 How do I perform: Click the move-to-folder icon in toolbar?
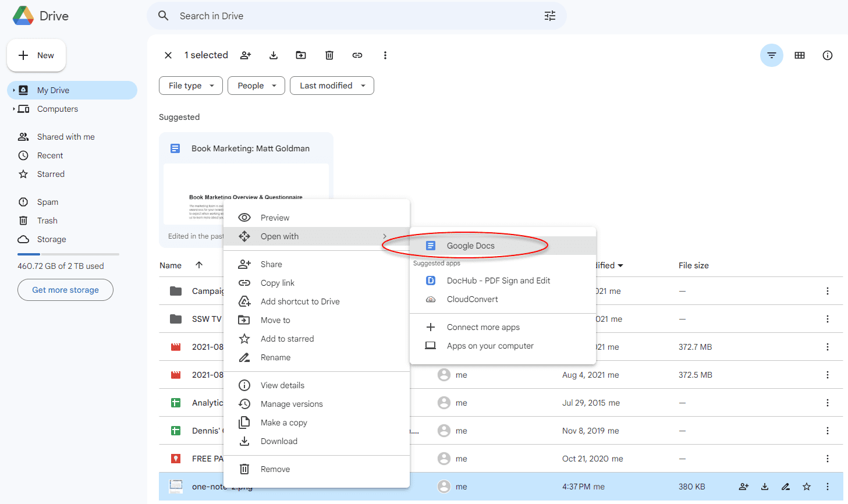[301, 55]
